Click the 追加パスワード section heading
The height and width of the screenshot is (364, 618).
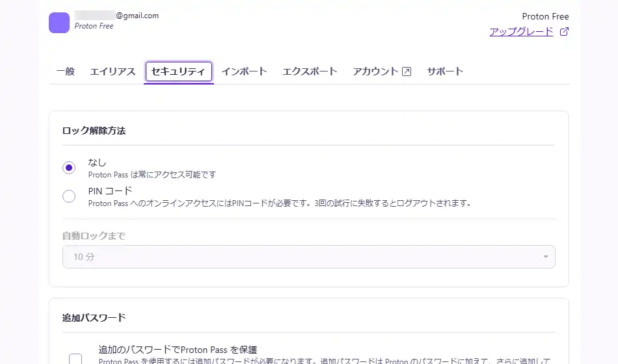(94, 317)
